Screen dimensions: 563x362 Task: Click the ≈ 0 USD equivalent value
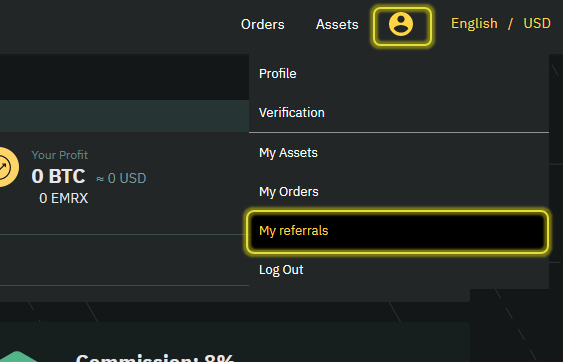(121, 178)
